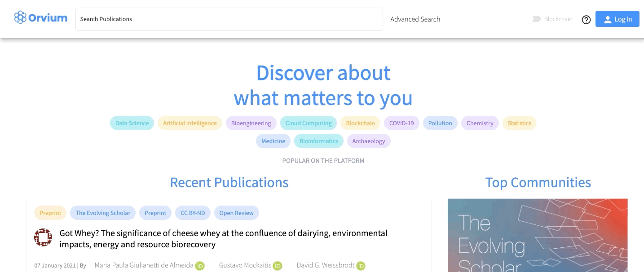Focus the Search Publications field
This screenshot has width=644, height=272.
(x=229, y=19)
